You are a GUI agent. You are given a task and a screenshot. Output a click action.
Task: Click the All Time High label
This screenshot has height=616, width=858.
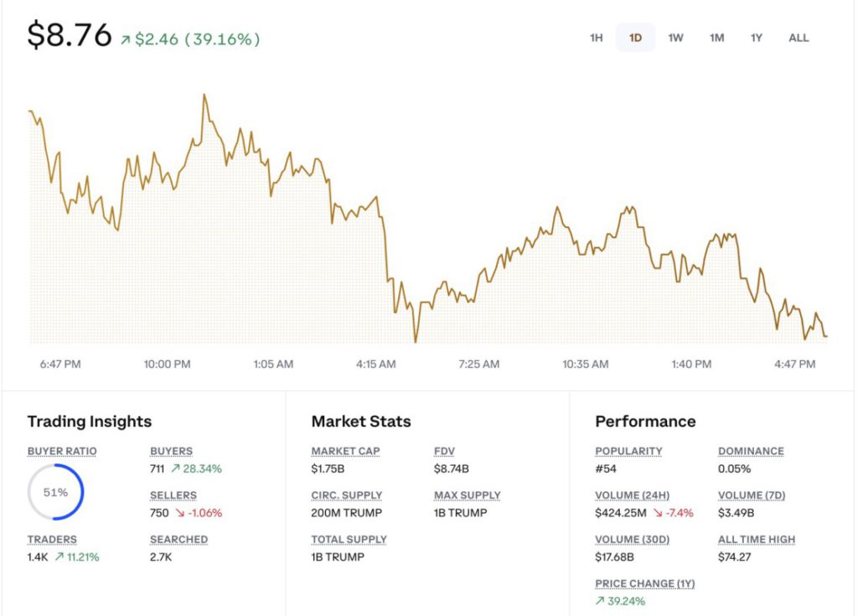pyautogui.click(x=757, y=539)
